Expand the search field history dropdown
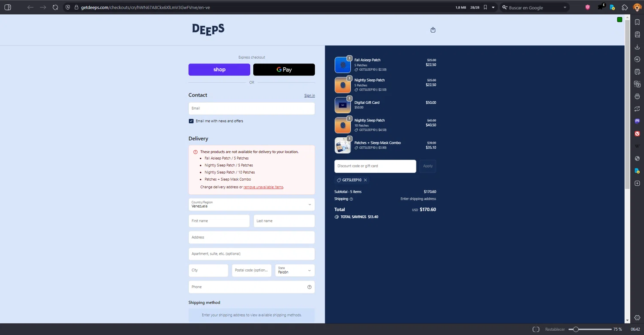The width and height of the screenshot is (644, 335). pyautogui.click(x=565, y=7)
